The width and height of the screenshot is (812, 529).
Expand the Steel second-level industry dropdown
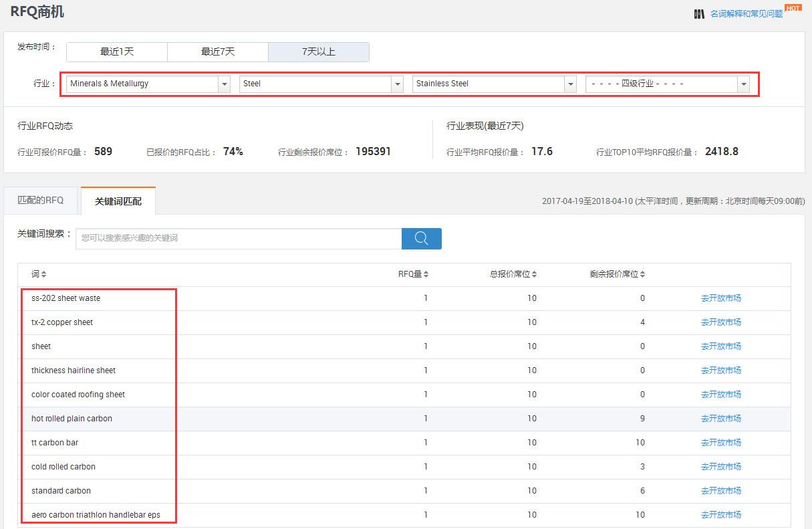click(397, 84)
